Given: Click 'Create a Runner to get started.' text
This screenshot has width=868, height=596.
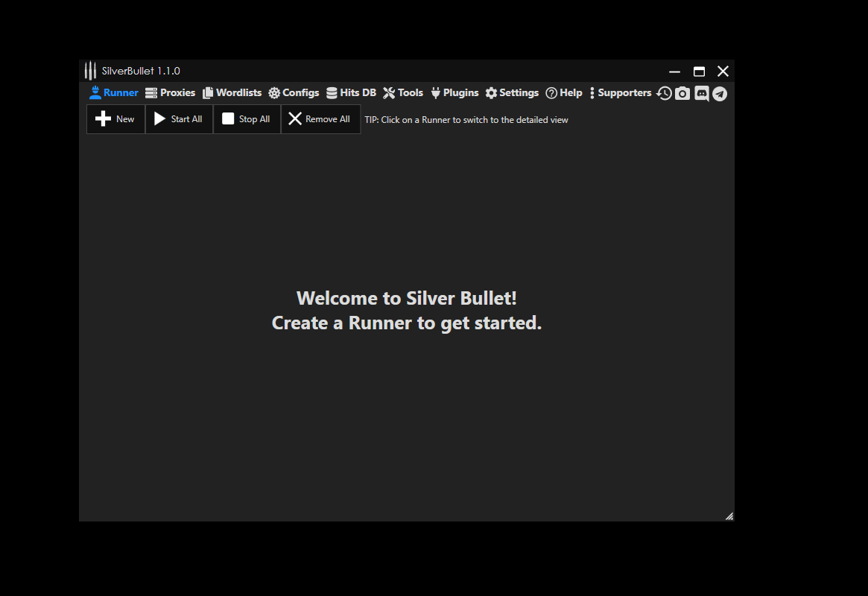Looking at the screenshot, I should pyautogui.click(x=406, y=323).
